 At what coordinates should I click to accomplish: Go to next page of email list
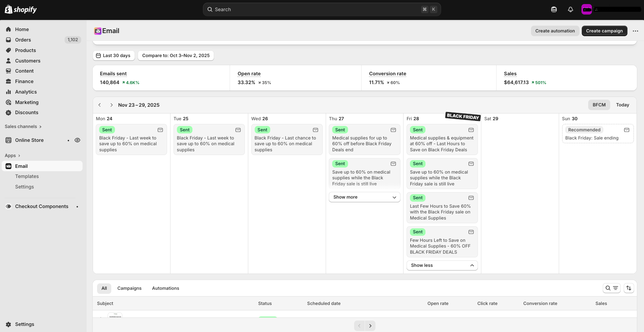(x=370, y=326)
